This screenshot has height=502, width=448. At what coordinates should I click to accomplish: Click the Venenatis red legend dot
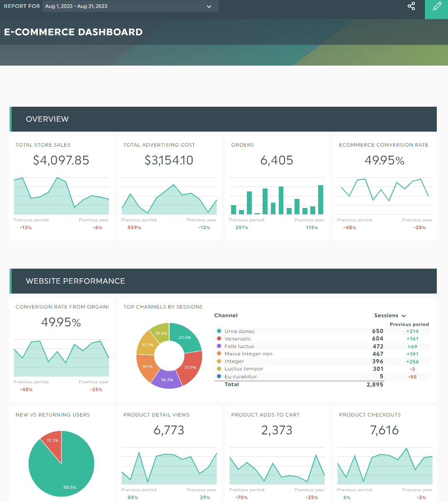point(219,339)
